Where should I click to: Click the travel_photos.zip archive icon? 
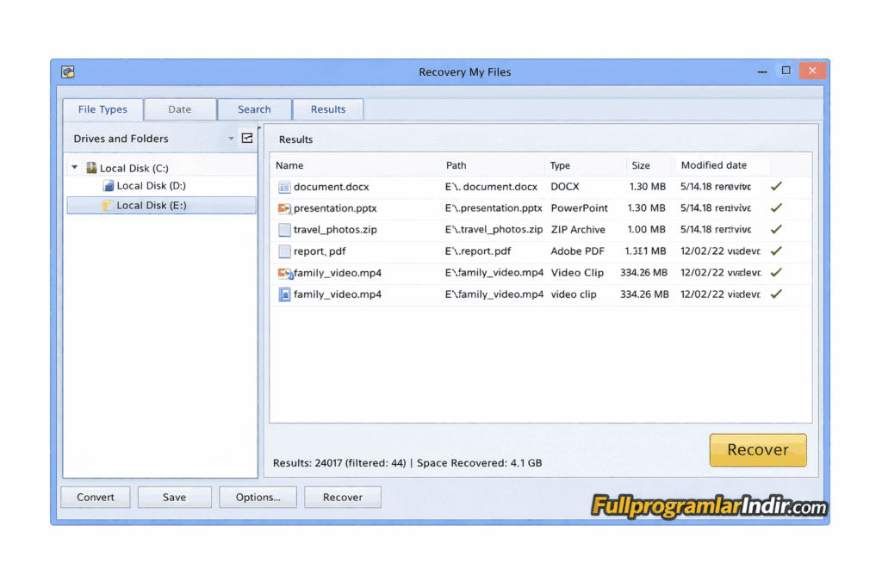[284, 230]
